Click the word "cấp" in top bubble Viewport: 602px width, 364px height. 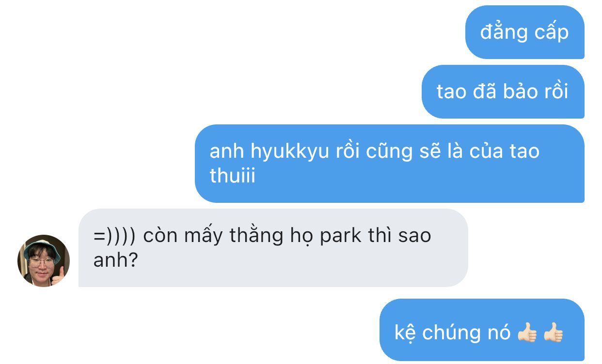coord(551,33)
